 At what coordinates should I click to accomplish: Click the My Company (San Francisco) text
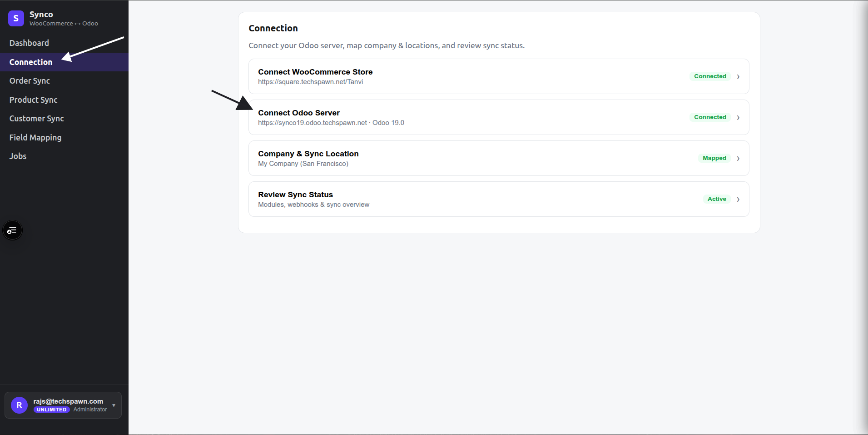click(x=303, y=164)
